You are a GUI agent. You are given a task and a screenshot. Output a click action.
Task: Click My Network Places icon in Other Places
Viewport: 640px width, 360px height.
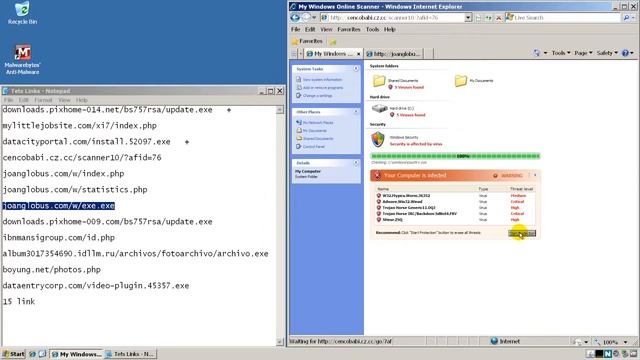pos(299,122)
